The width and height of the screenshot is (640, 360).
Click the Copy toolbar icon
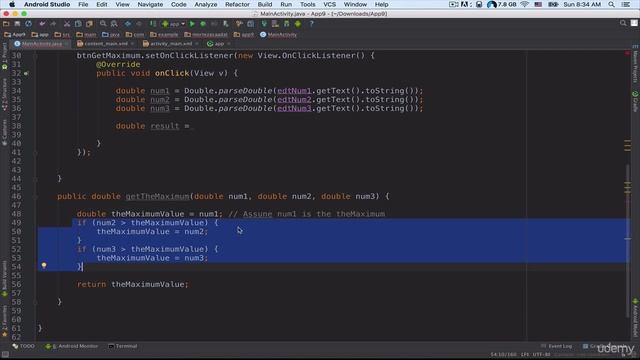click(78, 24)
